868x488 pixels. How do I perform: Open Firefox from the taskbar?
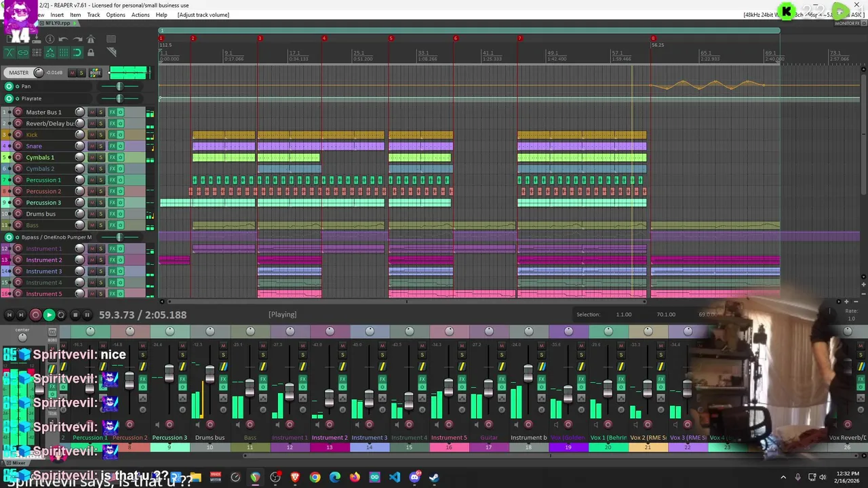[355, 477]
